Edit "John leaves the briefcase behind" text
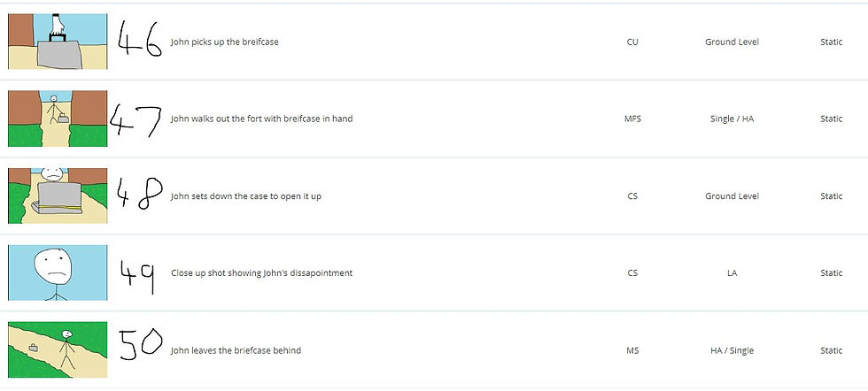Viewport: 868px width, 391px height. [x=236, y=350]
